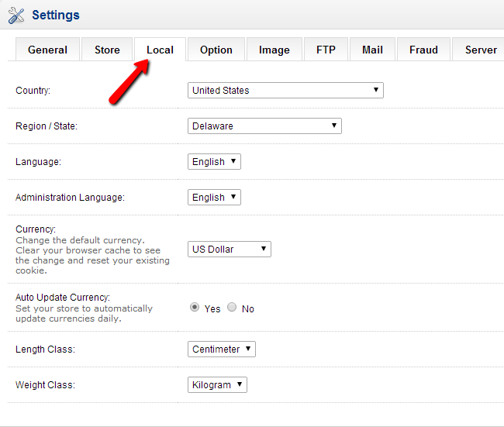Viewport: 504px width, 427px height.
Task: Expand the Length Class dropdown
Action: point(221,350)
